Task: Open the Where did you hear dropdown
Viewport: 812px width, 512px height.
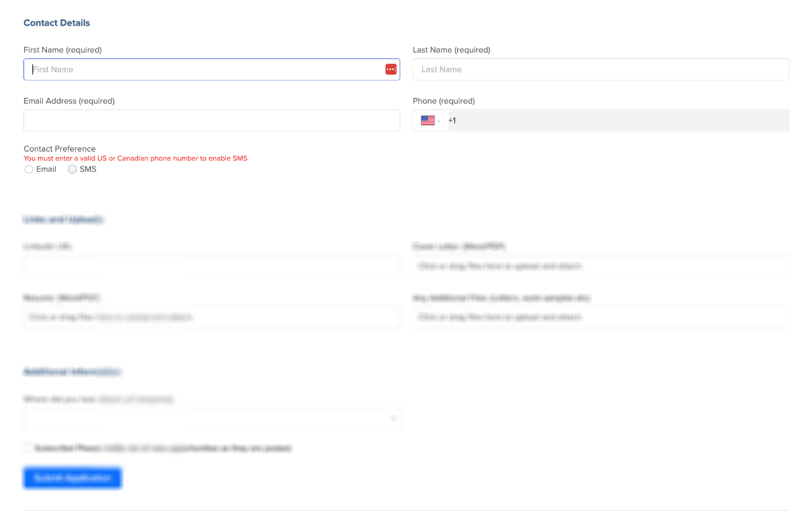Action: pos(213,419)
